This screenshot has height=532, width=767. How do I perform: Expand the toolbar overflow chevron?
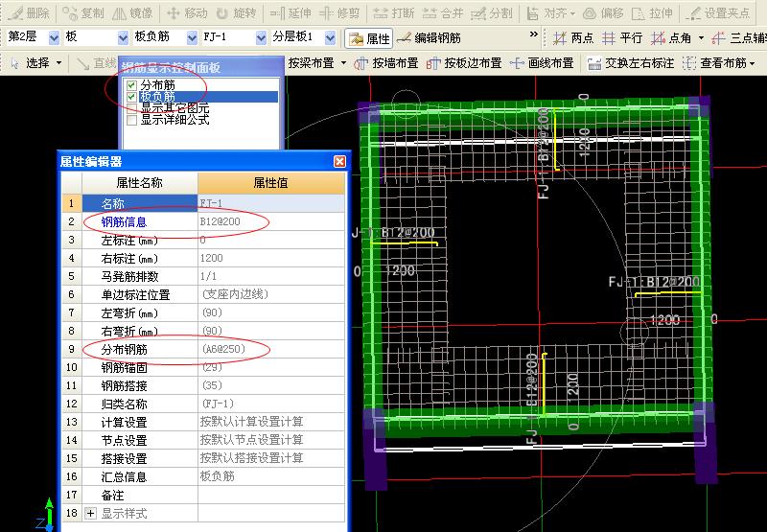coord(534,35)
